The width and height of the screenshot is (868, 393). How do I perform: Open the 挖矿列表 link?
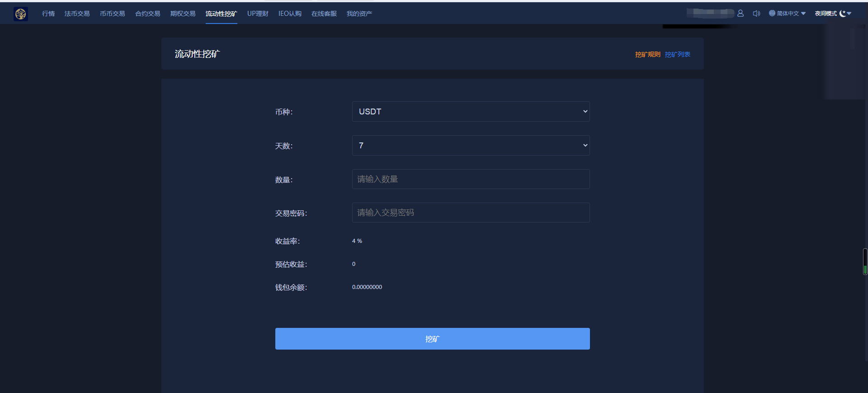(x=677, y=55)
